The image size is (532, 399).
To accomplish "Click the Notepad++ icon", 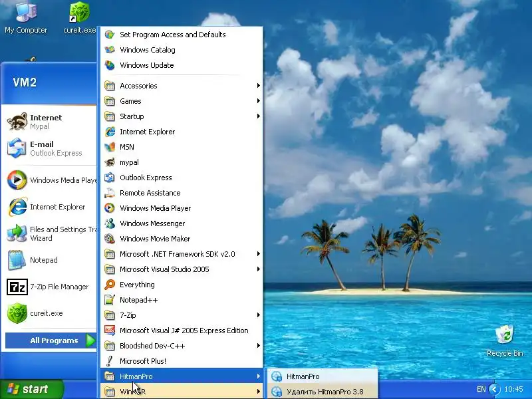I will (x=110, y=300).
